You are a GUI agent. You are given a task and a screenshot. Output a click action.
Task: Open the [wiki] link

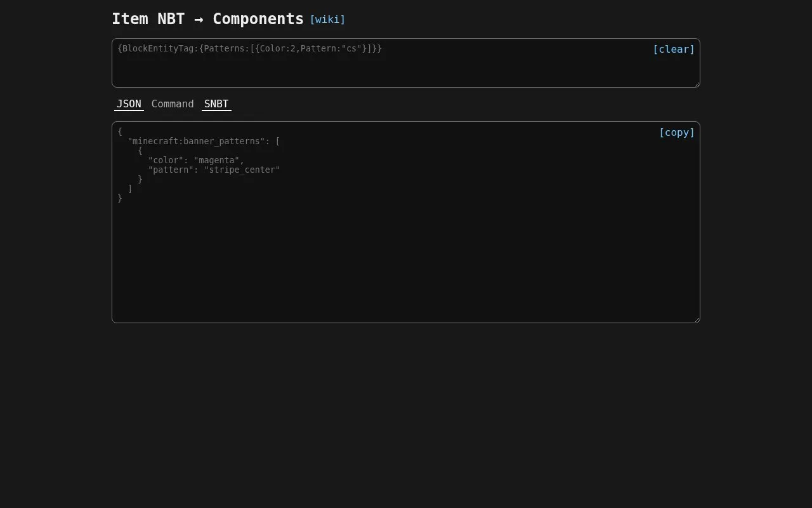[327, 20]
